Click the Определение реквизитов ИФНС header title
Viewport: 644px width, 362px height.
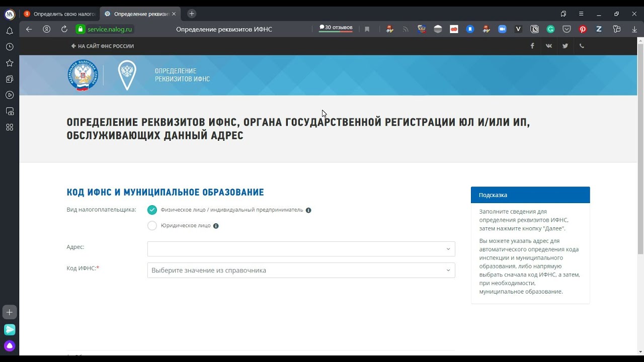(182, 75)
